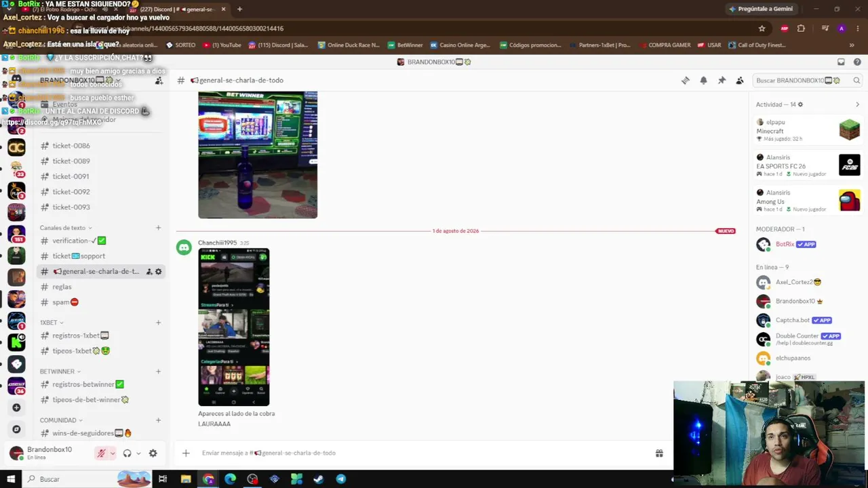
Task: Show pinned messages with the pin icon
Action: (x=722, y=80)
